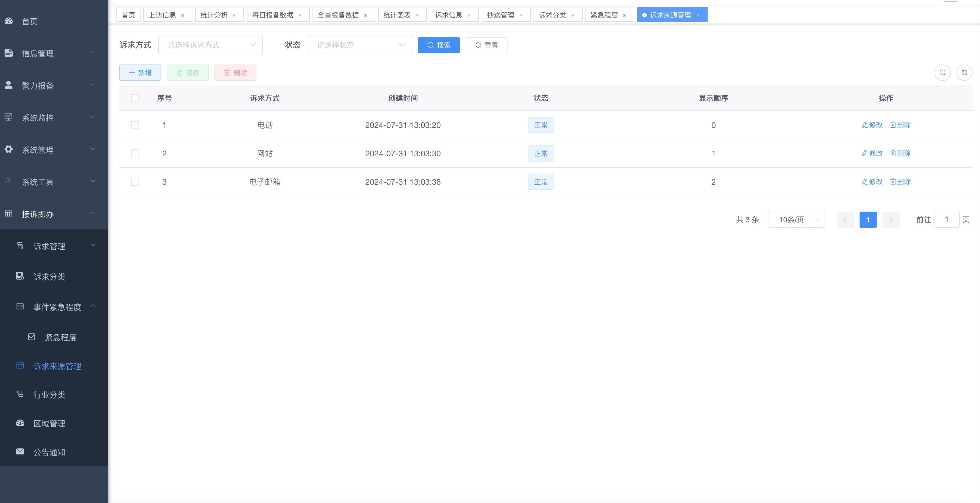The width and height of the screenshot is (980, 503).
Task: Click the red 删除 toolbar button
Action: (x=235, y=72)
